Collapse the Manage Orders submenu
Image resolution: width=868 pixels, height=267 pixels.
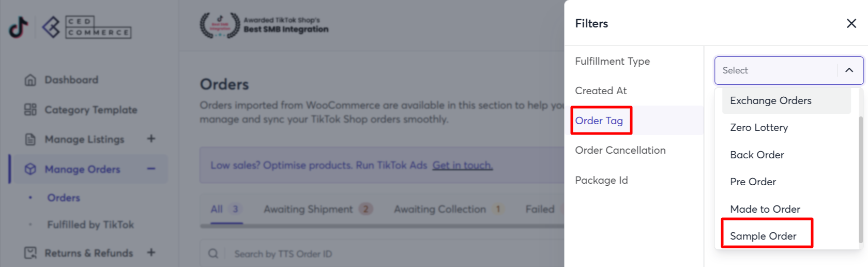point(151,169)
